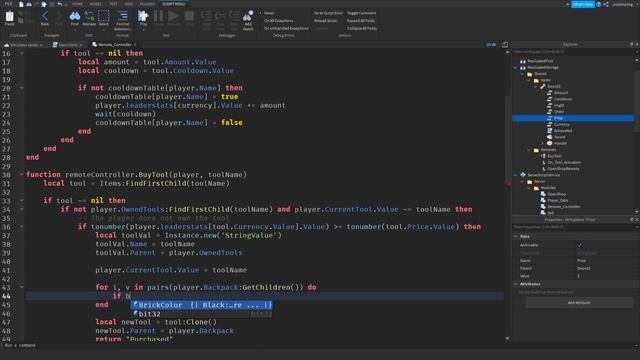Undock the Properties panel

coord(631,220)
